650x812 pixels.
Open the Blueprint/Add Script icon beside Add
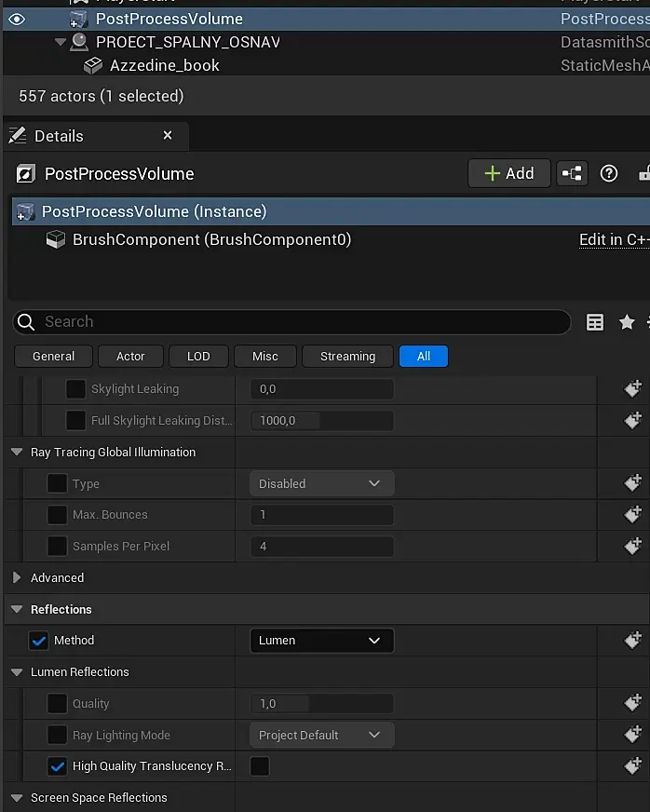pos(572,173)
